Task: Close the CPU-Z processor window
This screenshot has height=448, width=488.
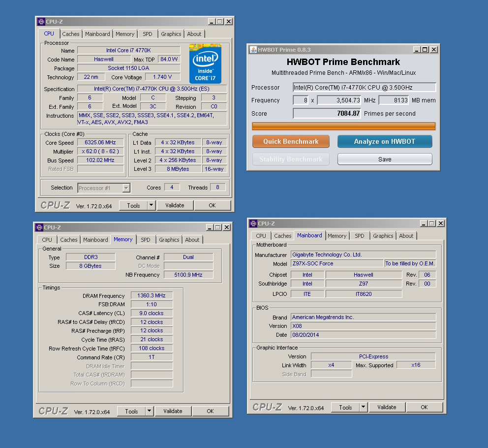Action: pyautogui.click(x=229, y=22)
